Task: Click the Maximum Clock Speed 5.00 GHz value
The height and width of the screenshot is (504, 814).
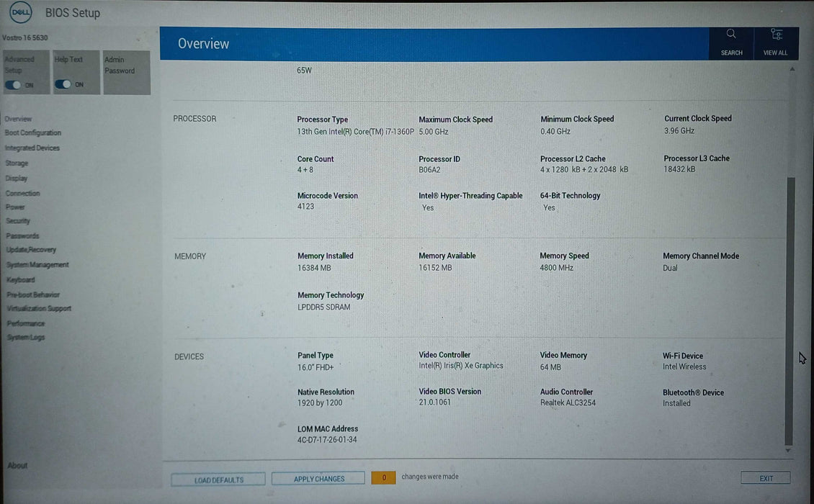Action: click(434, 132)
